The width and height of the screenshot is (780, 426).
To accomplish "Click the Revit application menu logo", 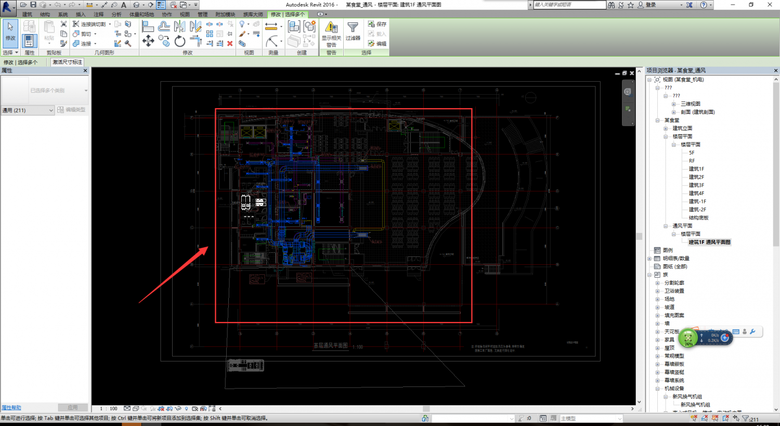I will [x=8, y=6].
